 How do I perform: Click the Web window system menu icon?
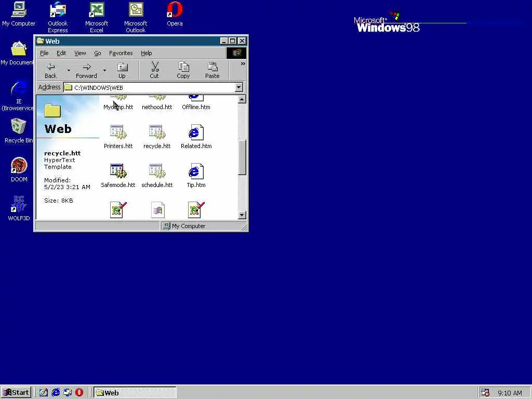tap(41, 41)
